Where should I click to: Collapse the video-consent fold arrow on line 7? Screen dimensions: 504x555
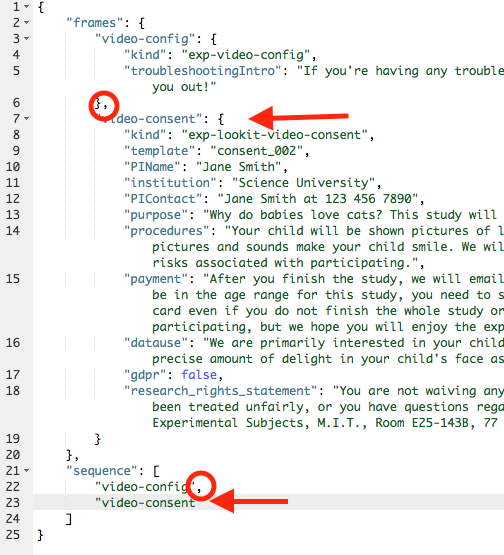click(x=27, y=119)
